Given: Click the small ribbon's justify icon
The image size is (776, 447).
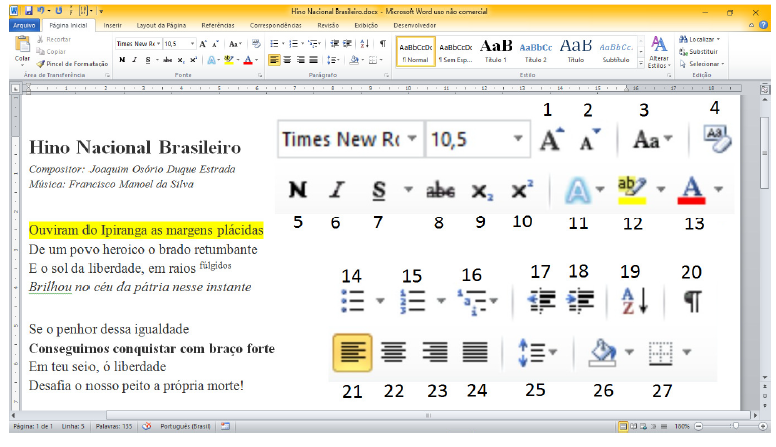Looking at the screenshot, I should tap(313, 60).
